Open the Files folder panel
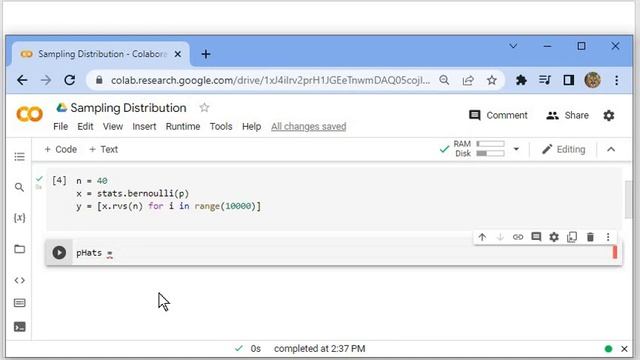This screenshot has height=360, width=640. pyautogui.click(x=19, y=249)
